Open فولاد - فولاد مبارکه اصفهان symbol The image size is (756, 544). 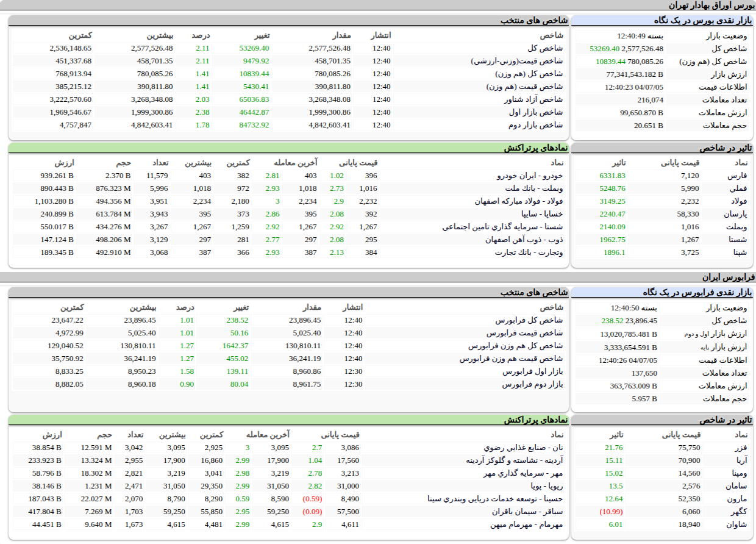click(x=519, y=201)
